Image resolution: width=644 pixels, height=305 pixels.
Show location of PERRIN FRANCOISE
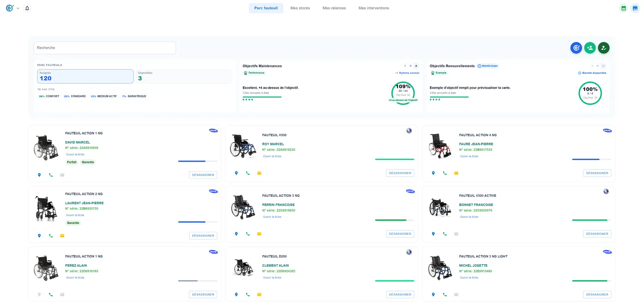pos(236,234)
